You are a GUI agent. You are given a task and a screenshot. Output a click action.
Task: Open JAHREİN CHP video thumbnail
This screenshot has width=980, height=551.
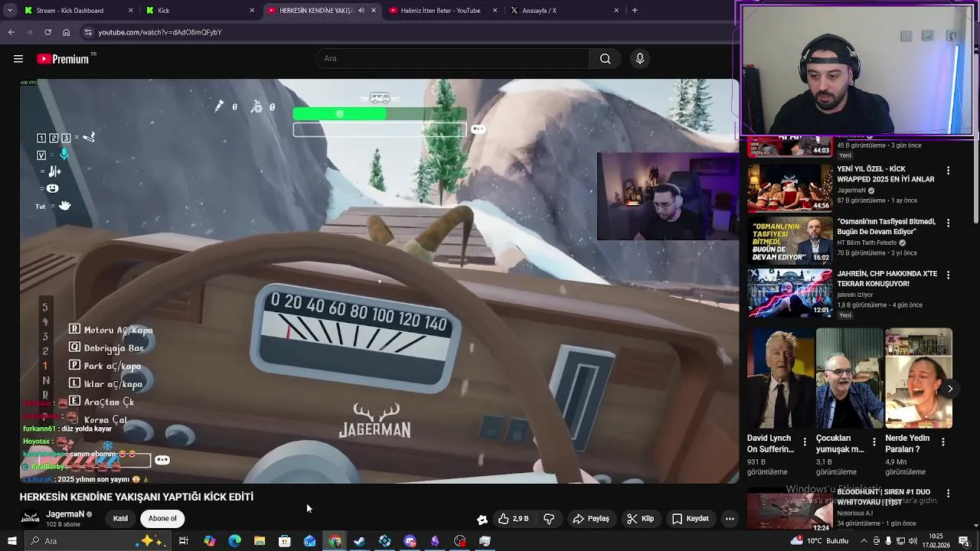tap(790, 293)
